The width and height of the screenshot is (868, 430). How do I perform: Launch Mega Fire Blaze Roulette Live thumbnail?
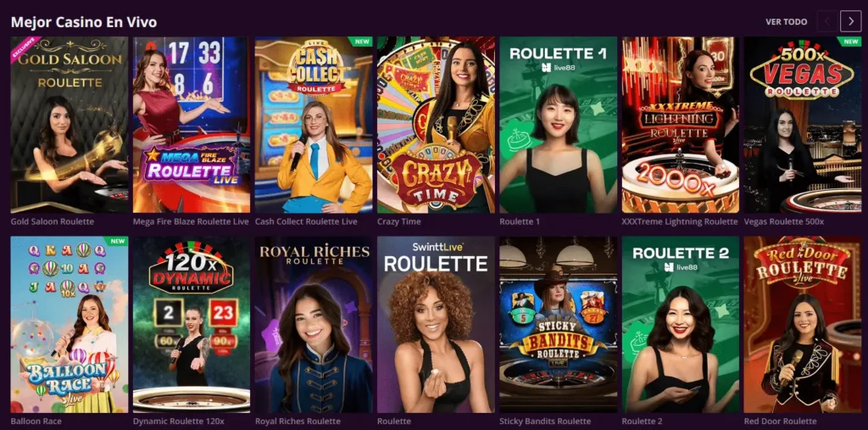click(192, 125)
